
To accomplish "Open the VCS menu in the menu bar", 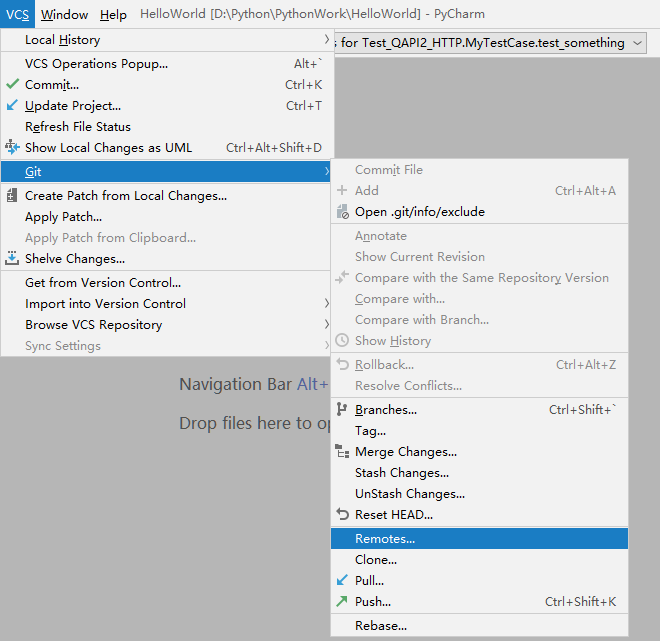I will (x=18, y=14).
